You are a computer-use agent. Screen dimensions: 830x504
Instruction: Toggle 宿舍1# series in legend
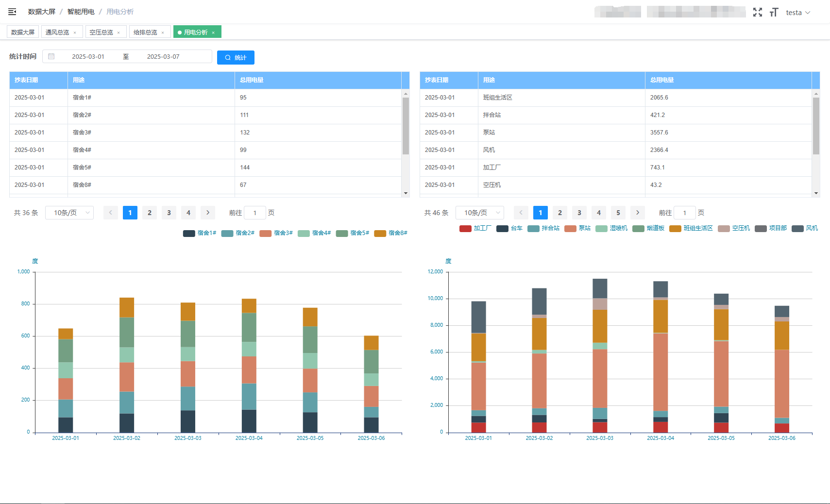point(200,233)
